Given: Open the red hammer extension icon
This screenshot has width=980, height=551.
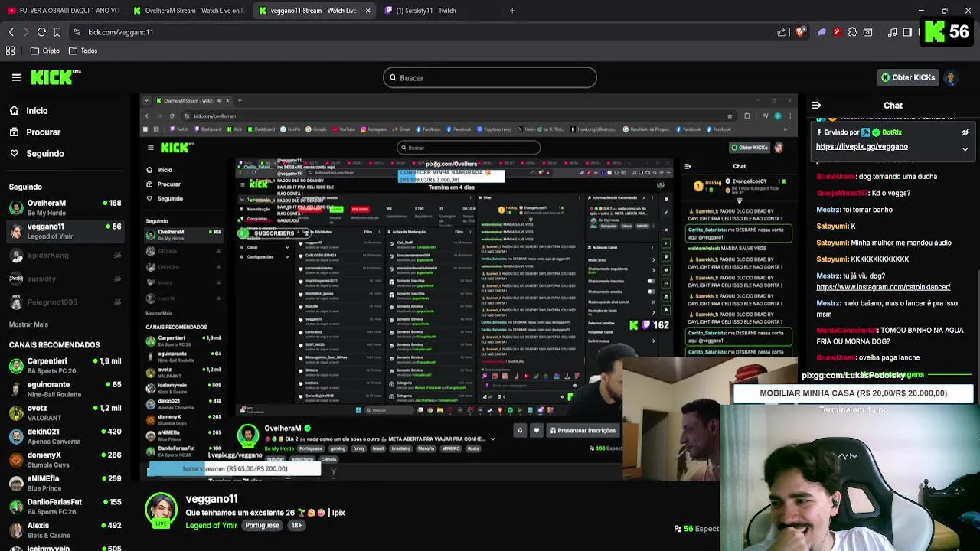Looking at the screenshot, I should tap(837, 32).
